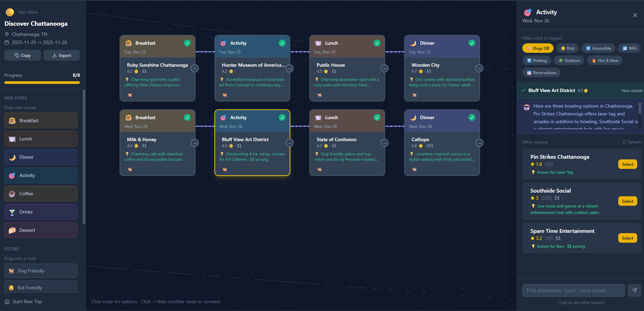Click the Dessert cake icon in Add Stops
This screenshot has height=311, width=644.
point(12,230)
